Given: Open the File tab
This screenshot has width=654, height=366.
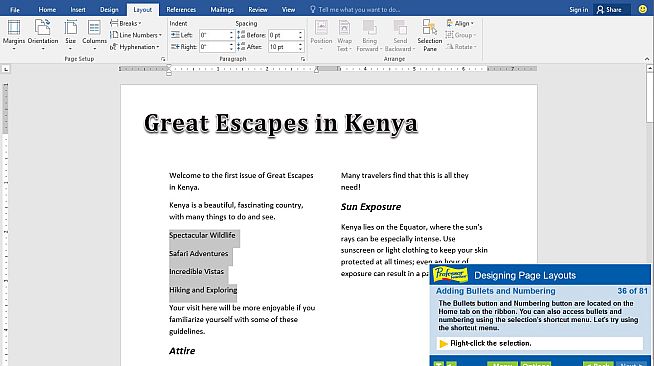Looking at the screenshot, I should [x=15, y=10].
